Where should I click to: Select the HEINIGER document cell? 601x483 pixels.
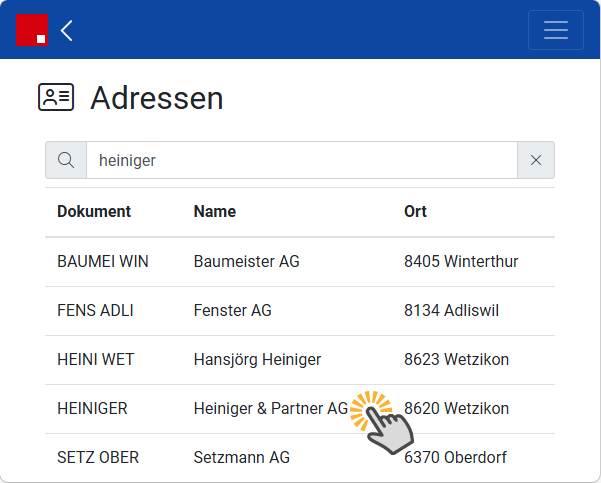[92, 409]
